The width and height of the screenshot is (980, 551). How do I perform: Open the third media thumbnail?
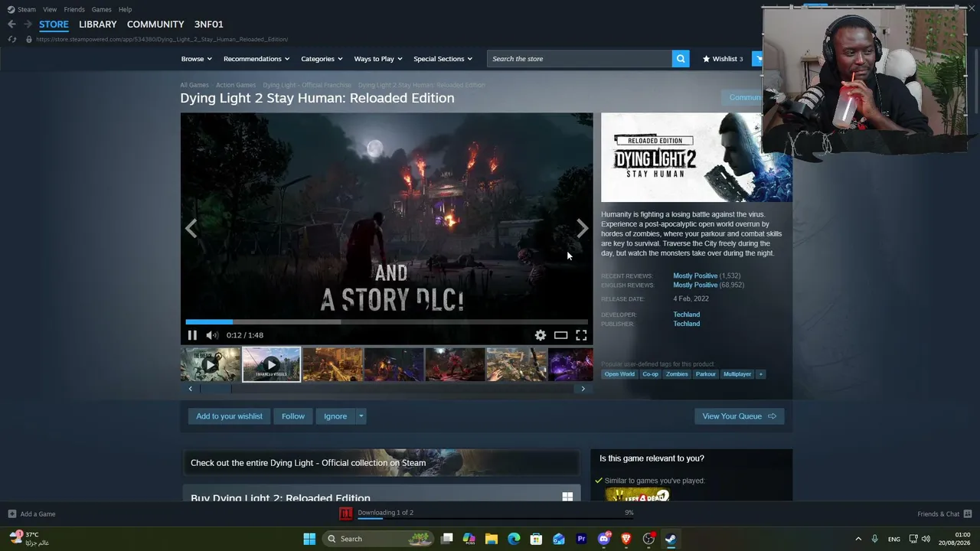[333, 365]
